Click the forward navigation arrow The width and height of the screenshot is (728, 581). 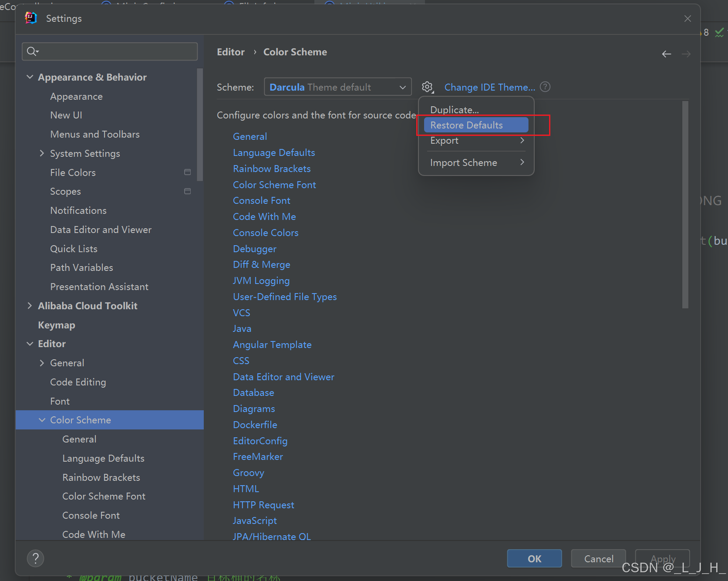point(686,54)
